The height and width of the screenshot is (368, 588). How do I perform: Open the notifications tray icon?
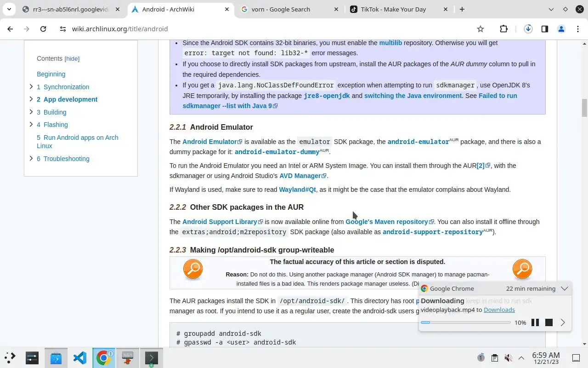tap(481, 358)
